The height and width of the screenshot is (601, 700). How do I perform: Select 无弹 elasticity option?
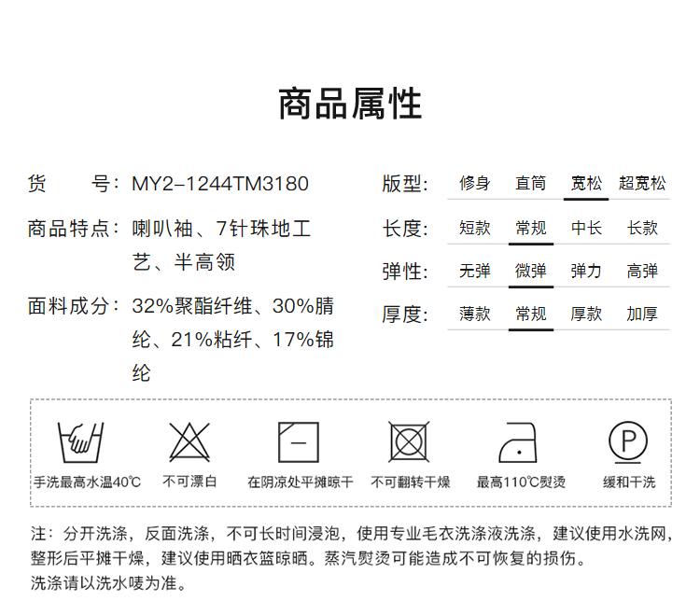474,271
